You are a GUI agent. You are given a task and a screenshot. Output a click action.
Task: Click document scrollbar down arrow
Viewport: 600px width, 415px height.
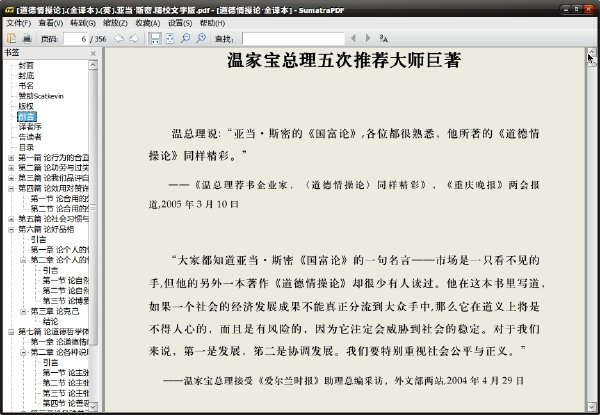[592, 406]
